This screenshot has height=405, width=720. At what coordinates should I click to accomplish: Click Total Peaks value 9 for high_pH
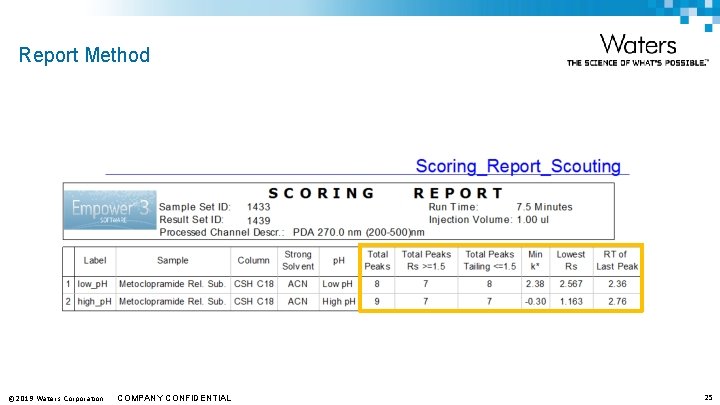377,302
